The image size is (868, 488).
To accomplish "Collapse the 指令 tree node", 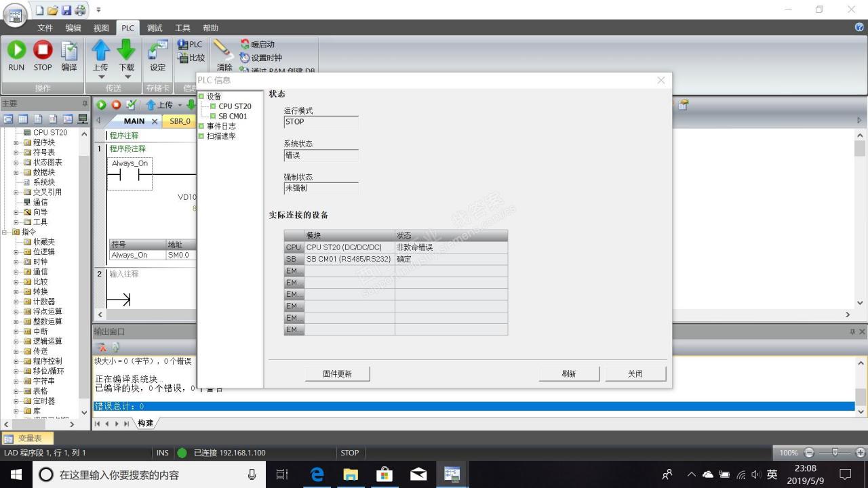I will pos(5,232).
